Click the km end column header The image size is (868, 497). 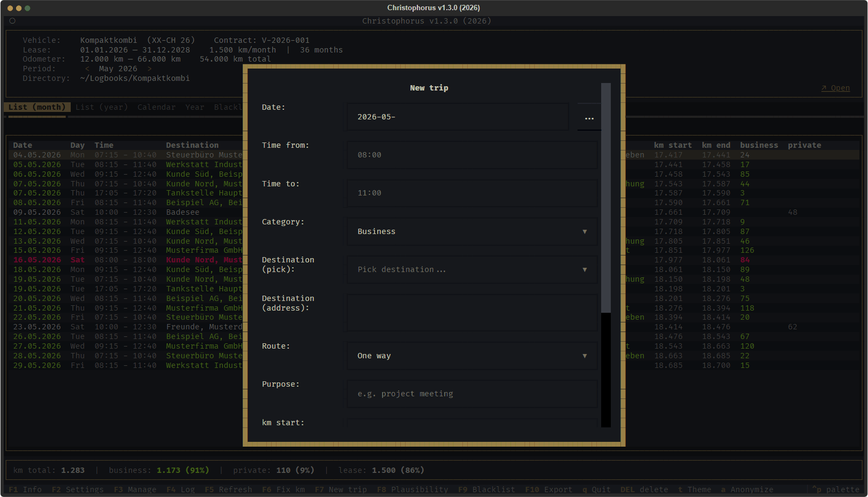(x=716, y=145)
